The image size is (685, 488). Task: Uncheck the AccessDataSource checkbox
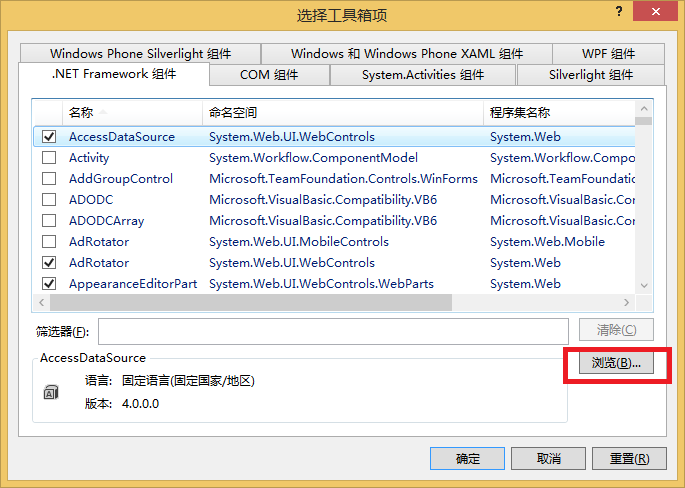pyautogui.click(x=49, y=137)
